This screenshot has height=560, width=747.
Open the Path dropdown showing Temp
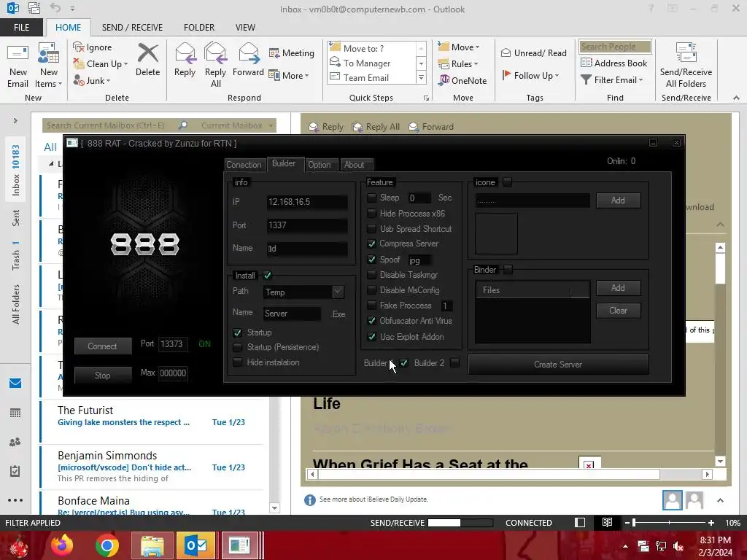(x=338, y=292)
